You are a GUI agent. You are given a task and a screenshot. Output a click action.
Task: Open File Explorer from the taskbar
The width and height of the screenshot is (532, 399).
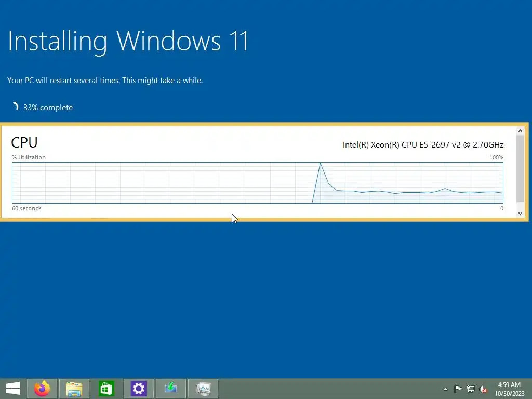(74, 389)
